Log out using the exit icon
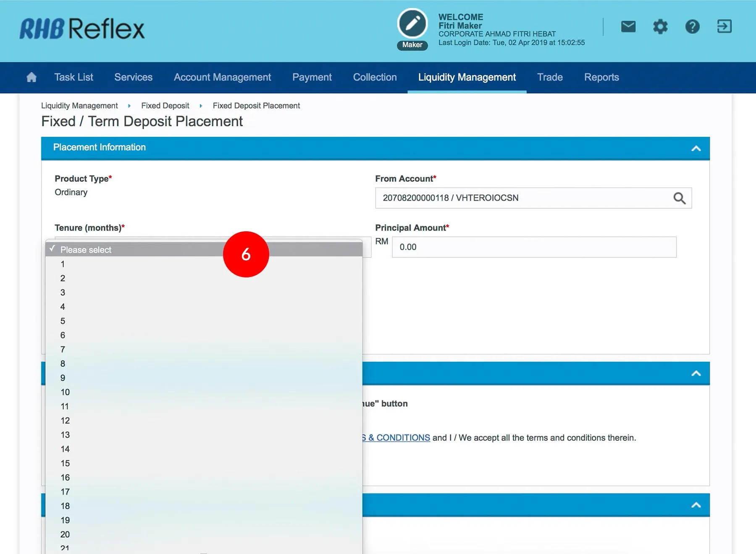This screenshot has width=756, height=554. [x=724, y=26]
